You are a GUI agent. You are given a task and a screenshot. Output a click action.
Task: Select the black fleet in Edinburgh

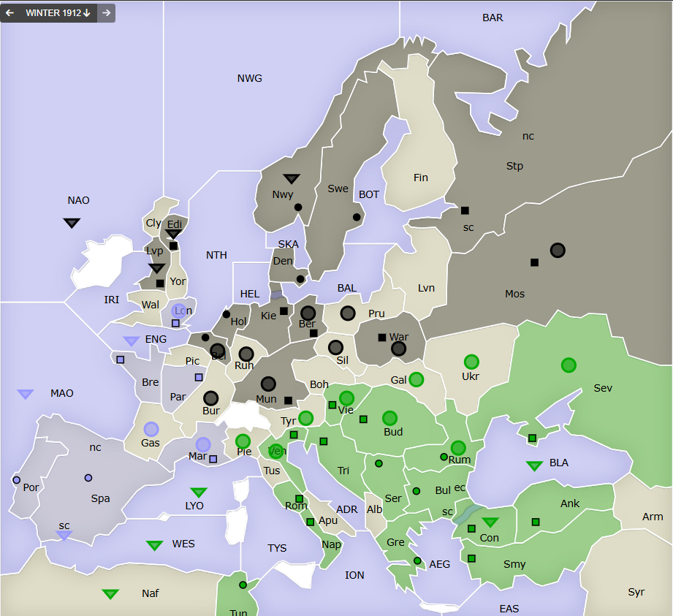pos(173,234)
